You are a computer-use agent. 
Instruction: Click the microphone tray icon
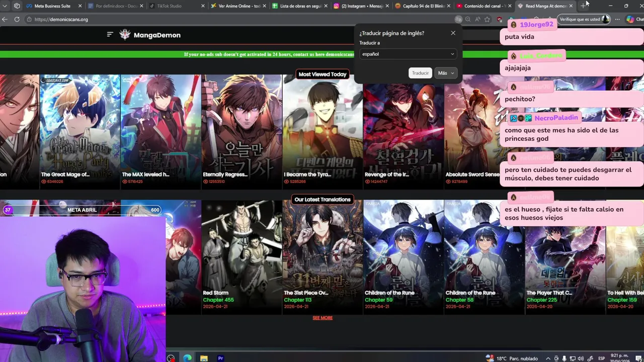pos(564,358)
